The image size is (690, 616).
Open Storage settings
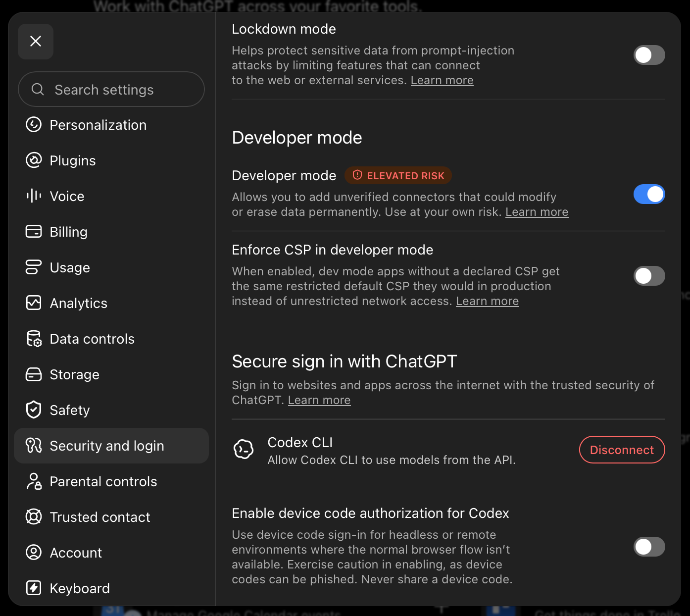tap(111, 374)
